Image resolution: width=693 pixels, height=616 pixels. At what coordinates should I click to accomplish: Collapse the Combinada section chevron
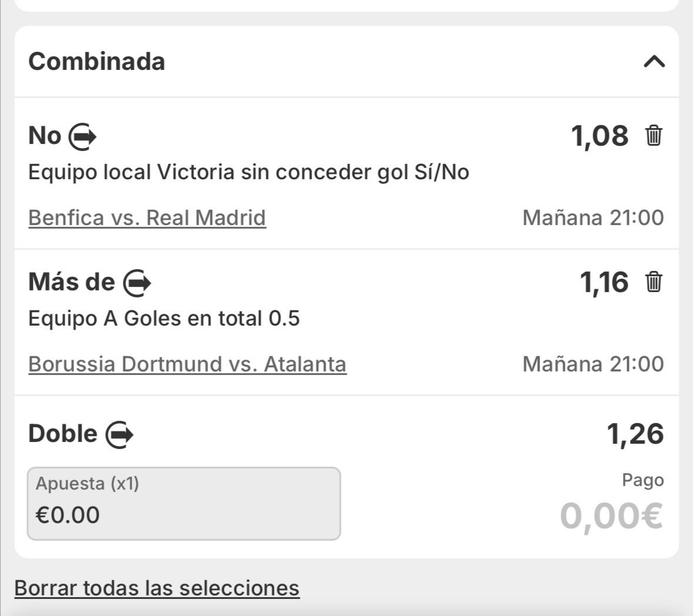(654, 61)
